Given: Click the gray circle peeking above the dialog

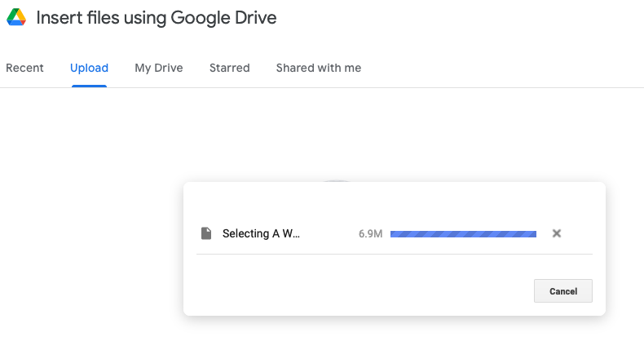Looking at the screenshot, I should pyautogui.click(x=337, y=179).
